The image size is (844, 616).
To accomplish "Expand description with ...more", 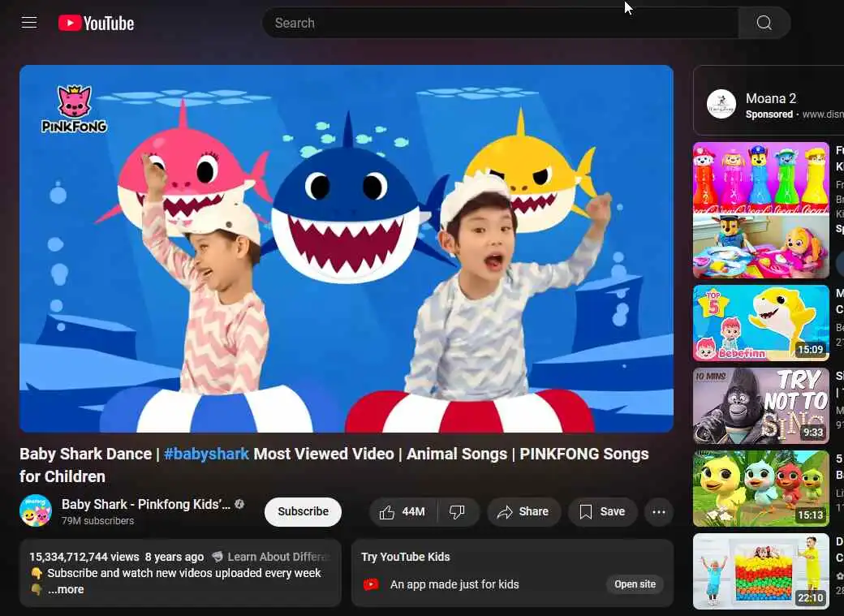I will pos(66,589).
